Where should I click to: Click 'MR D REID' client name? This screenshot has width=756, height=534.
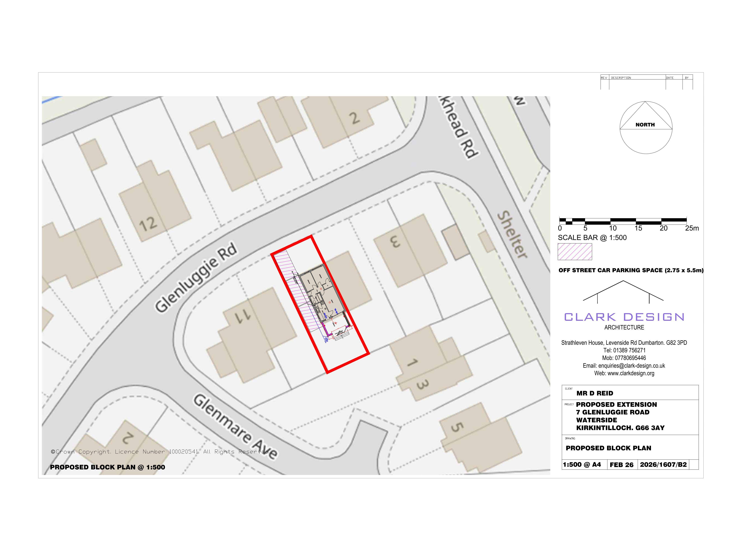point(595,393)
